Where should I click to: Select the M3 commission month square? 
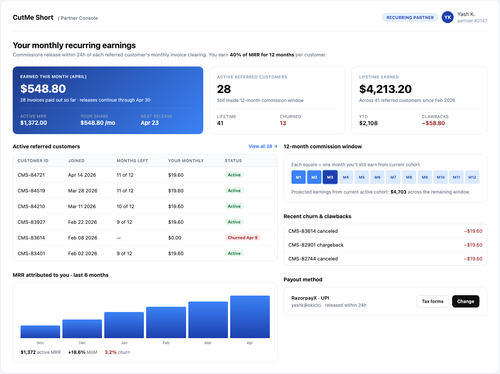(330, 177)
